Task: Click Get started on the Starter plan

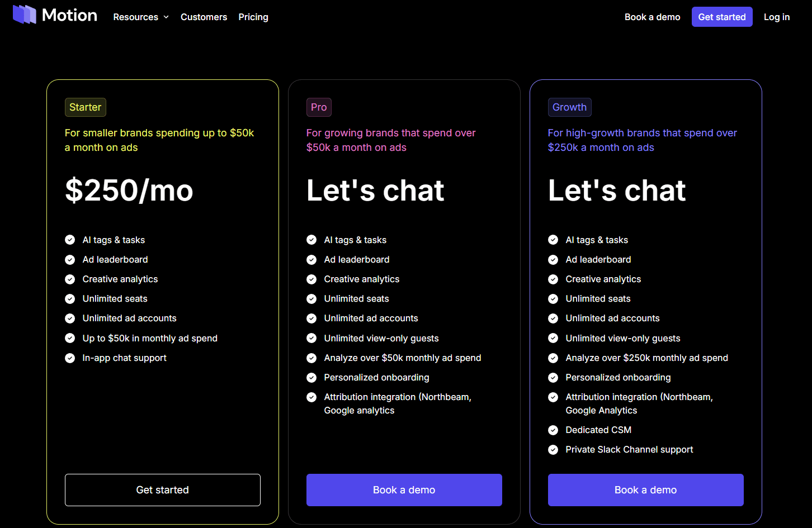Action: coord(162,490)
